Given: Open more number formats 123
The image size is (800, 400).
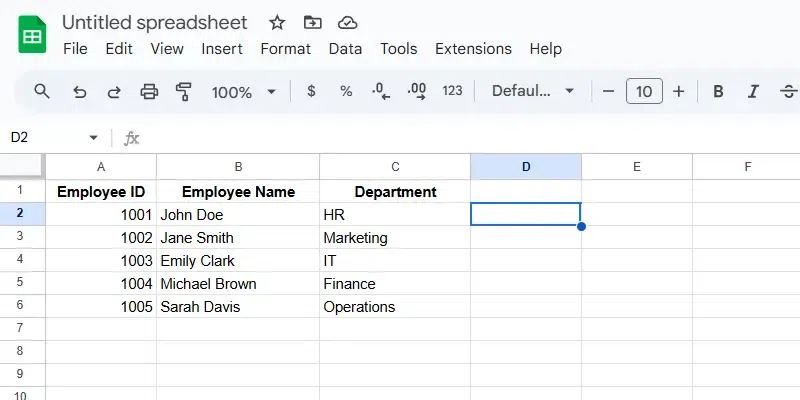Looking at the screenshot, I should [x=452, y=91].
